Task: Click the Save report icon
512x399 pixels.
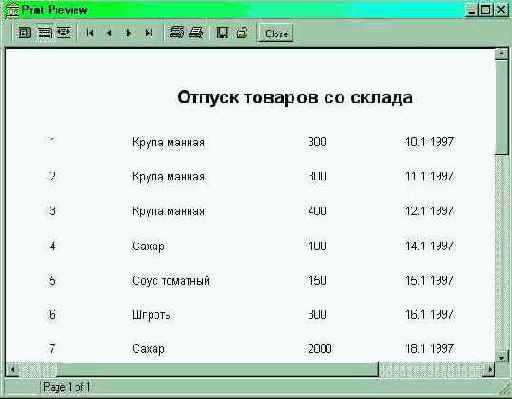Action: pyautogui.click(x=222, y=33)
